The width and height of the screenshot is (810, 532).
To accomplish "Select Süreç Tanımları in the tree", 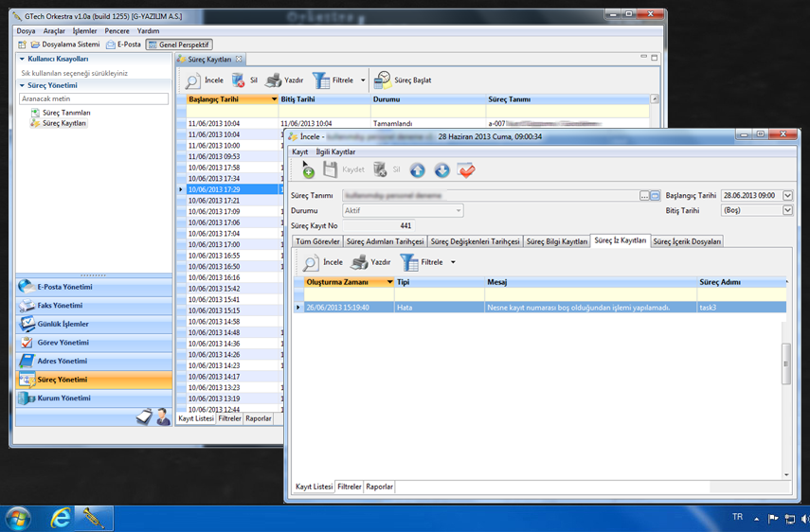I will tap(66, 113).
